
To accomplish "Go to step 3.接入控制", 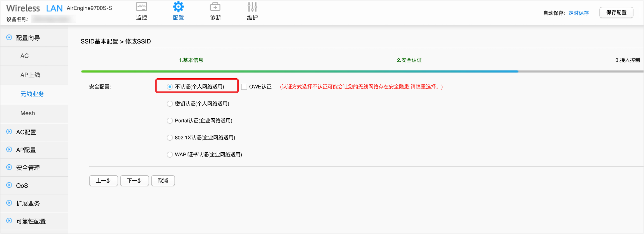I will 628,60.
